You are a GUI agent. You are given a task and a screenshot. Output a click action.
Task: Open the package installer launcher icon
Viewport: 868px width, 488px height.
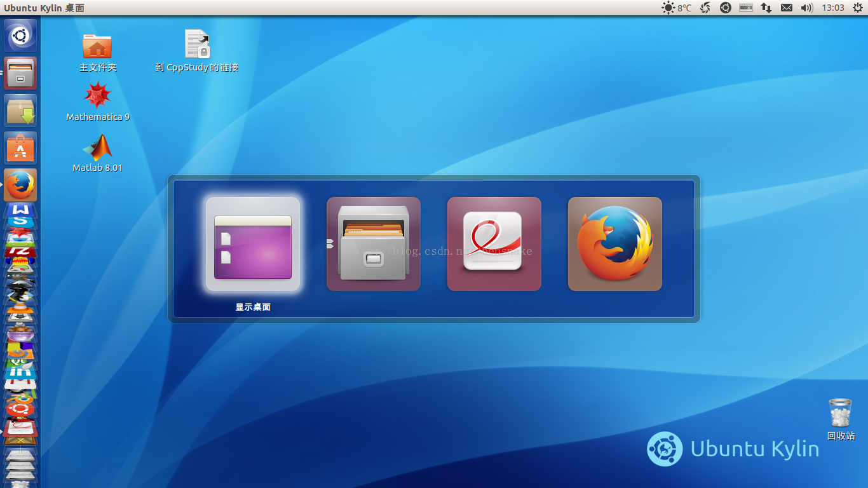(x=20, y=111)
